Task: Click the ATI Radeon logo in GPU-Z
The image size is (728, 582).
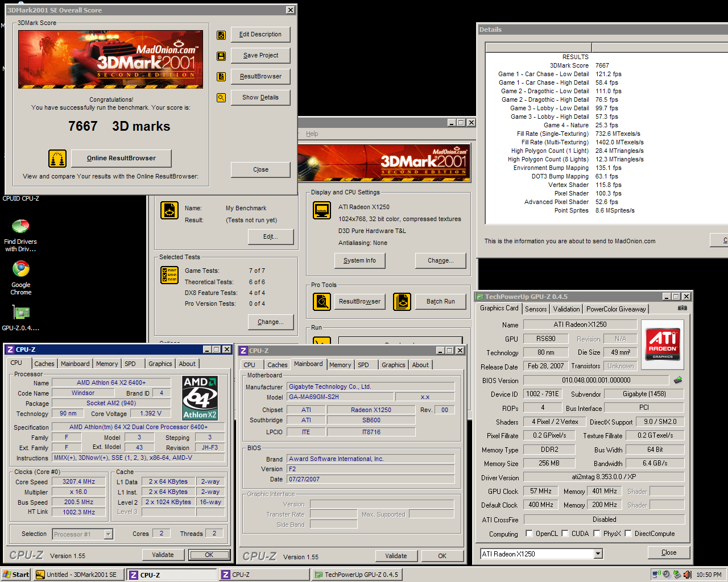Action: tap(663, 344)
